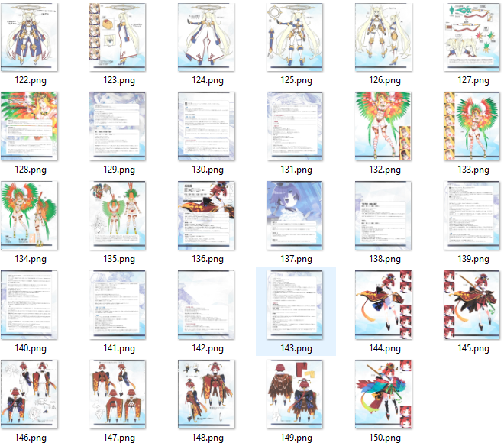Click the file name text "126.png"

pos(385,80)
